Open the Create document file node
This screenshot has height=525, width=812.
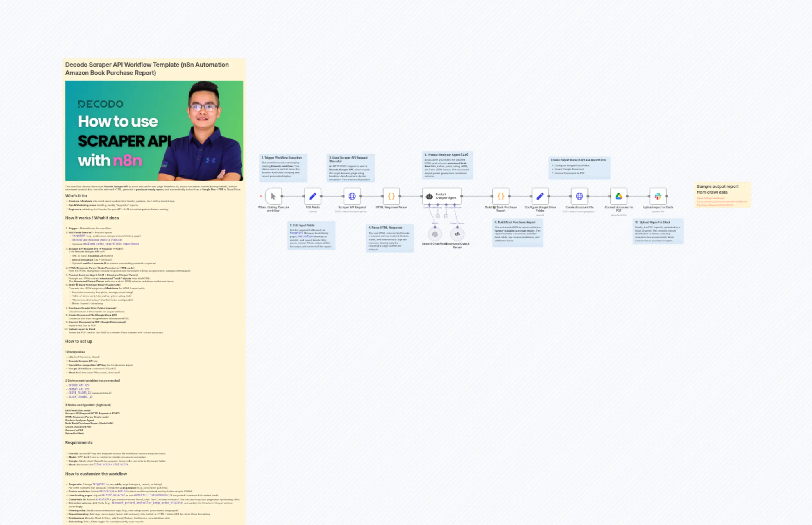coord(580,196)
